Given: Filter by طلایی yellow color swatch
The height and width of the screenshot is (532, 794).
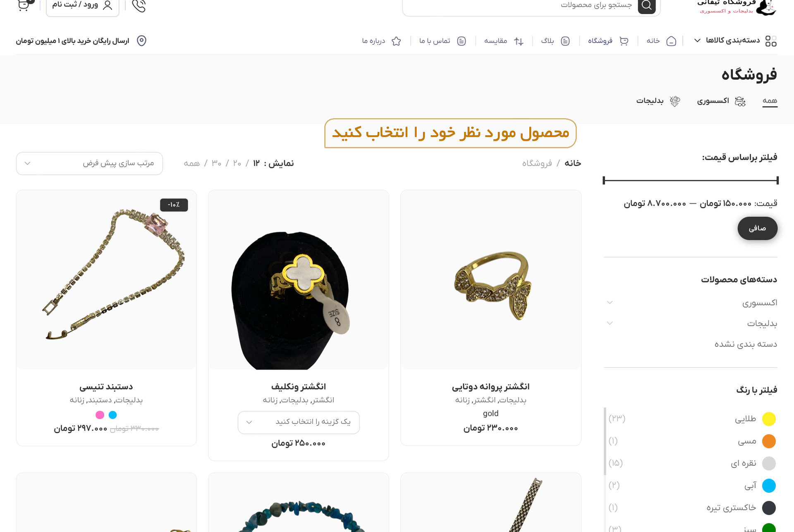Looking at the screenshot, I should click(769, 419).
